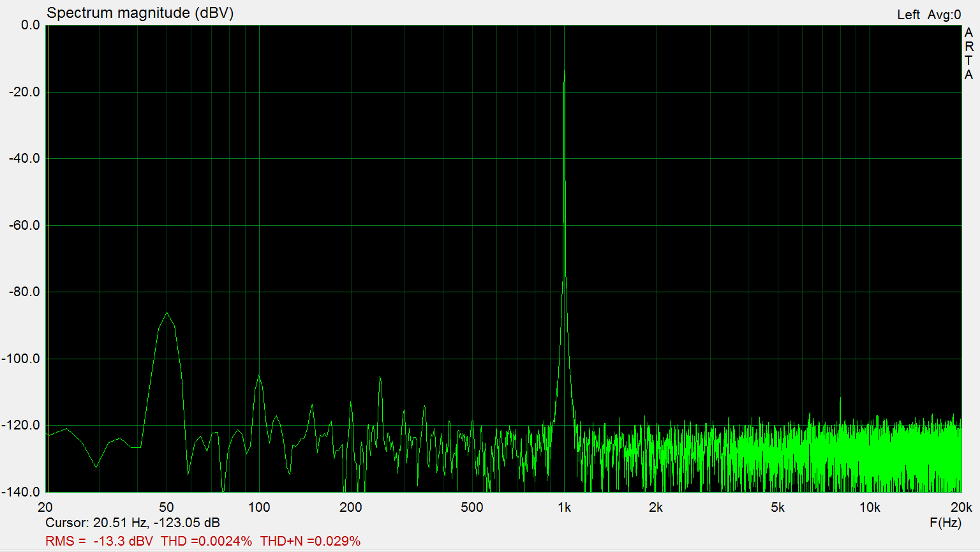Click the 250 Hz spike top

pos(380,377)
